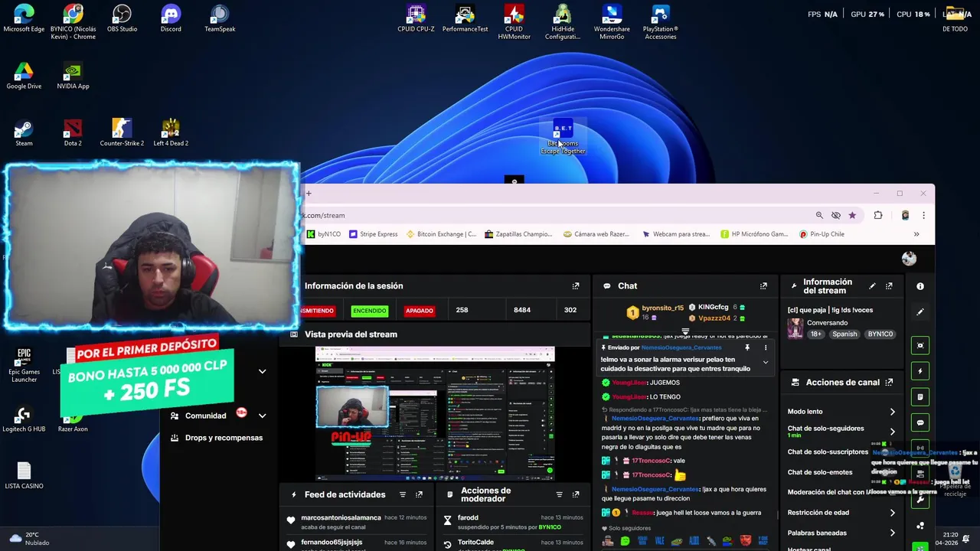980x551 pixels.
Task: Open the Pin-Up Chile bookmark
Action: coord(822,234)
